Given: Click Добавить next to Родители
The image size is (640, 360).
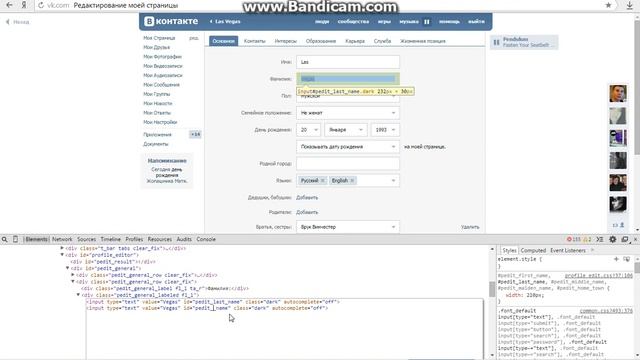Looking at the screenshot, I should (307, 212).
